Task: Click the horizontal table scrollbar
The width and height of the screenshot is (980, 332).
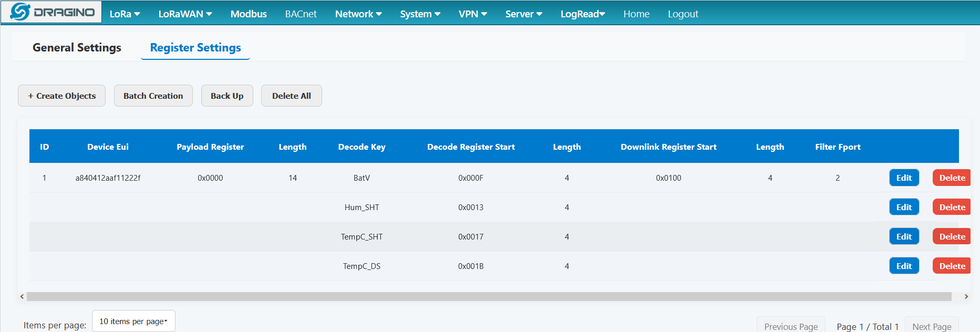Action: pyautogui.click(x=489, y=297)
